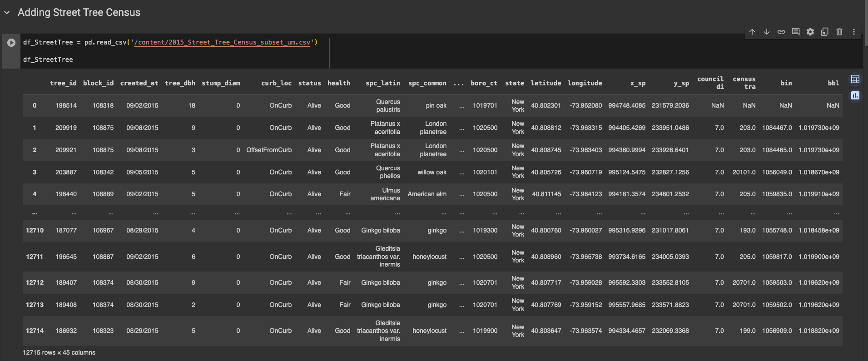Convert dataframe to interactive table

pos(855,79)
